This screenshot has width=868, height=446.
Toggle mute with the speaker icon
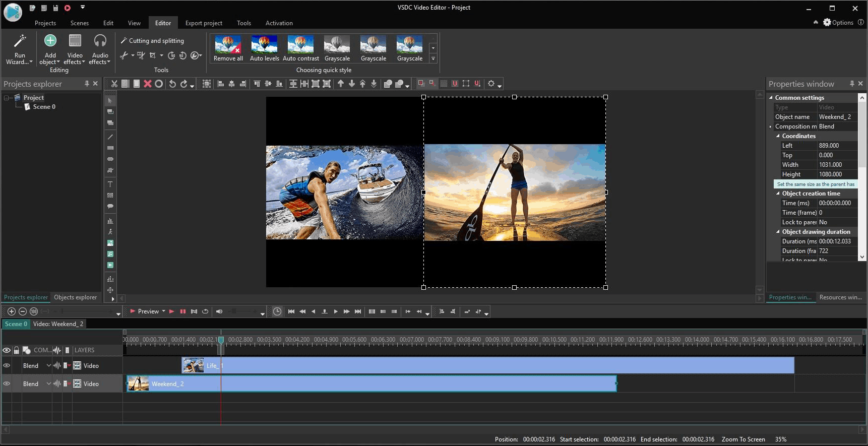(219, 311)
